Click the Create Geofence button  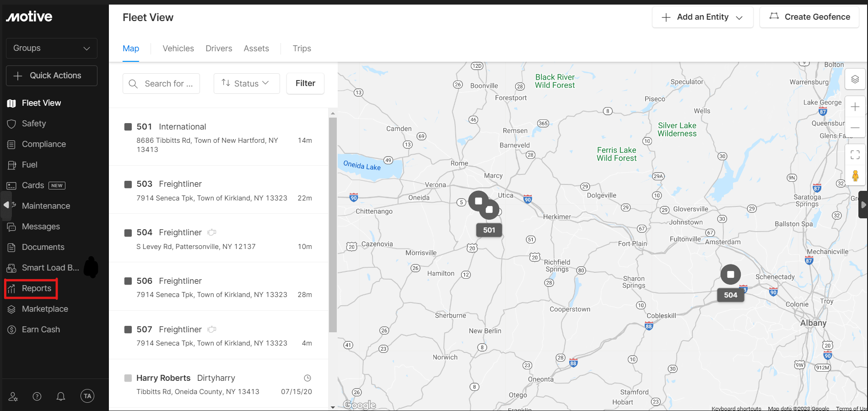(x=809, y=17)
